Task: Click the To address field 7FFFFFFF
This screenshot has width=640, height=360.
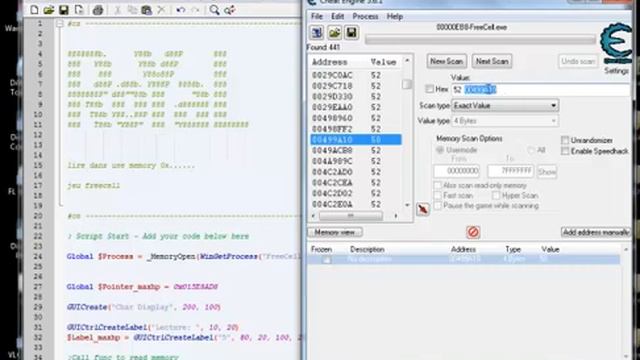Action: [510, 171]
